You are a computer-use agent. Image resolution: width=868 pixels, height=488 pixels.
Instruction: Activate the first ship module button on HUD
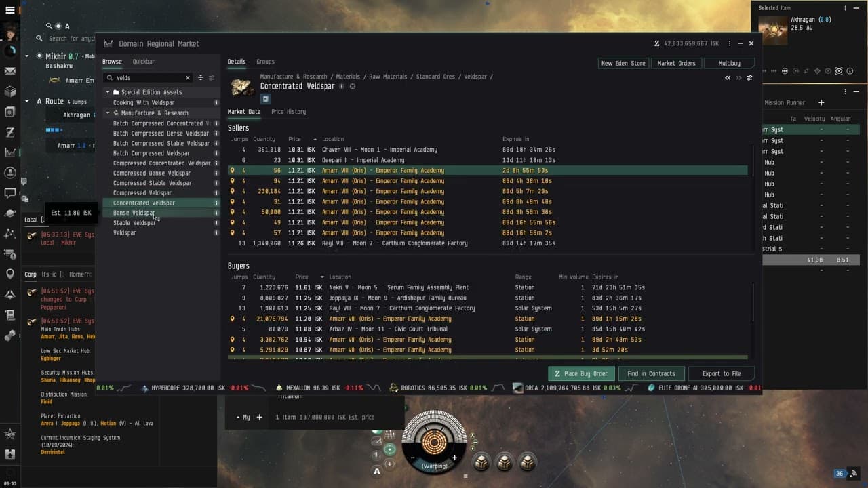[481, 462]
